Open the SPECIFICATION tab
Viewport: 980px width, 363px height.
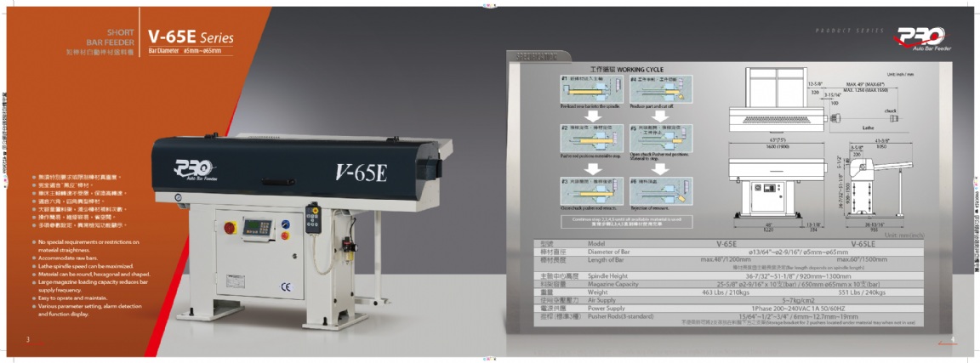click(x=530, y=55)
